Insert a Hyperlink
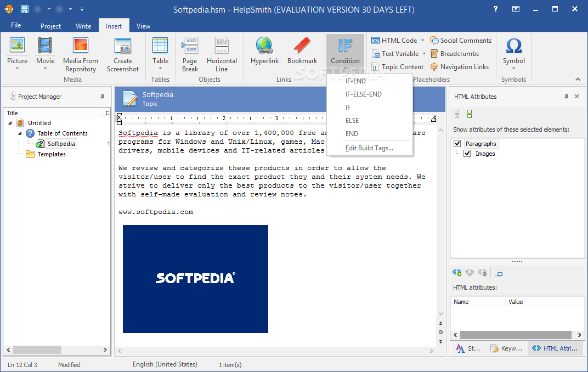 tap(264, 50)
